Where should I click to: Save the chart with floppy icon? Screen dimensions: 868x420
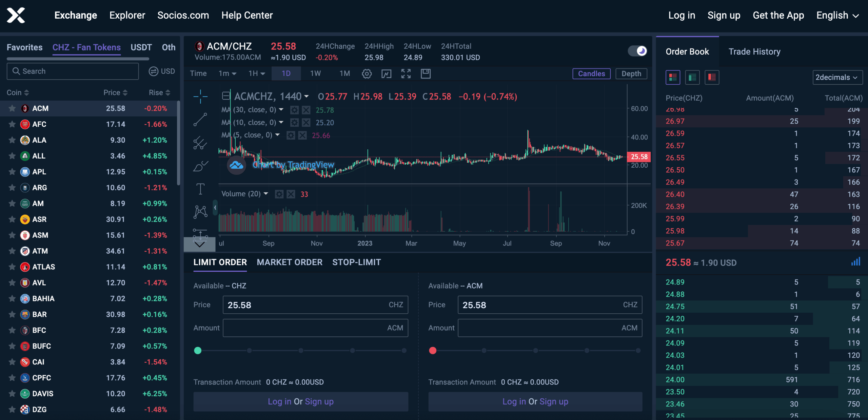pyautogui.click(x=426, y=73)
